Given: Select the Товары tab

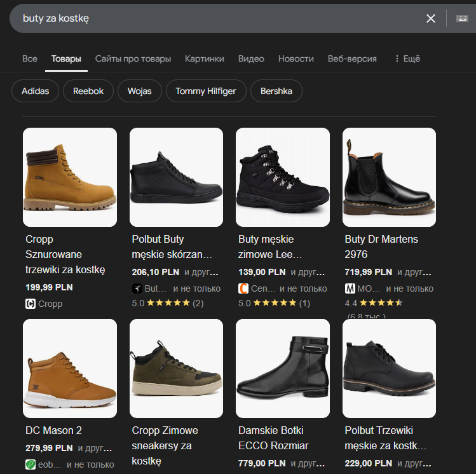Looking at the screenshot, I should (x=66, y=58).
